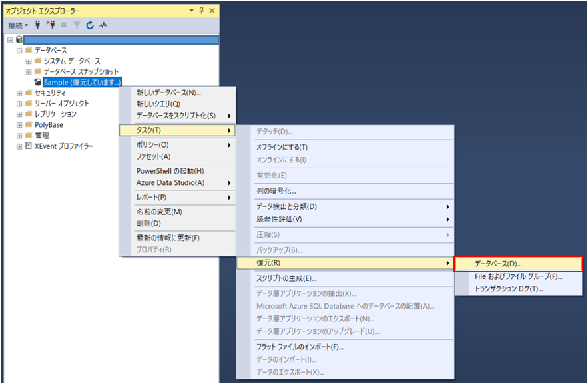588x384 pixels.
Task: Select the PolyBase tree label
Action: pos(49,125)
